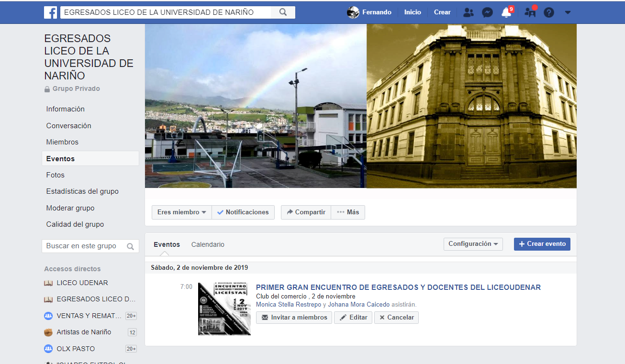The width and height of the screenshot is (625, 364).
Task: Click the search magnifier button in top bar
Action: 283,12
